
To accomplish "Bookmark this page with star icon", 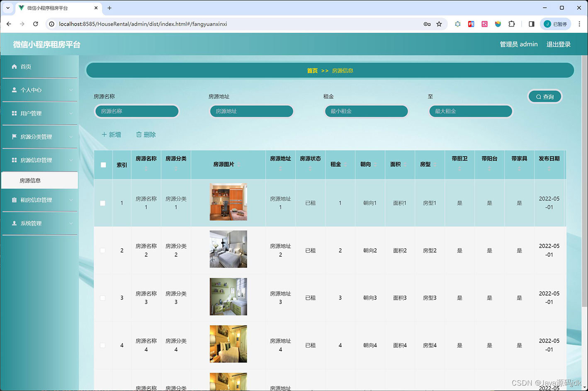I will pyautogui.click(x=439, y=24).
